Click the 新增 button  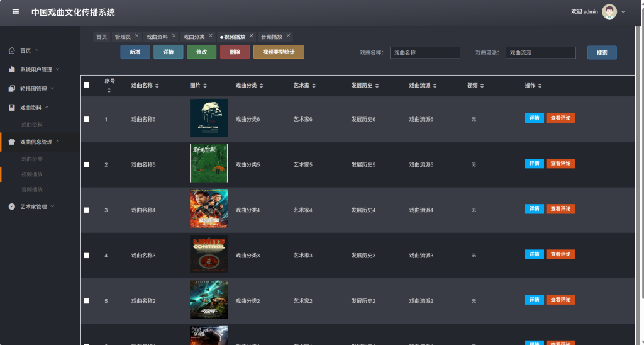click(x=135, y=52)
